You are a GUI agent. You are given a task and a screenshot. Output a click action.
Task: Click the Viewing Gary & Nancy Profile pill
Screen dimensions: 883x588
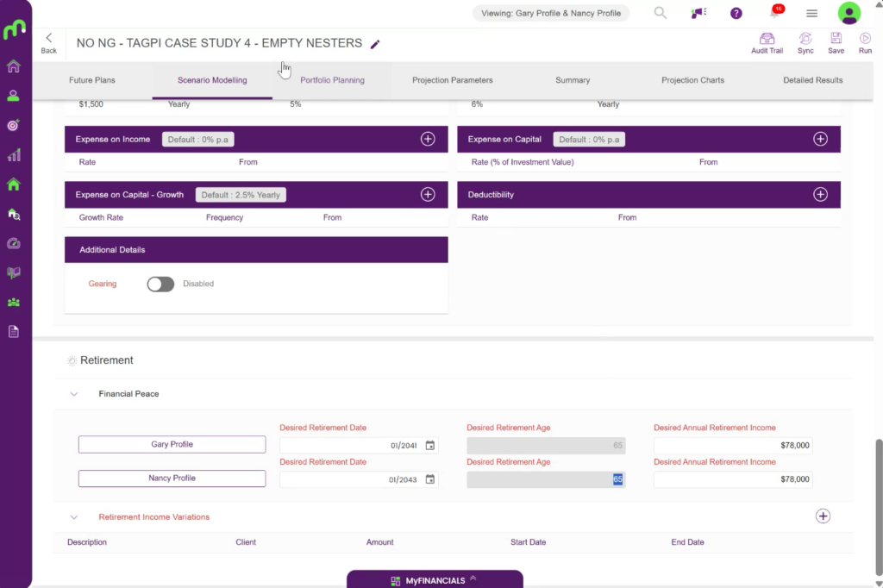[x=551, y=13]
